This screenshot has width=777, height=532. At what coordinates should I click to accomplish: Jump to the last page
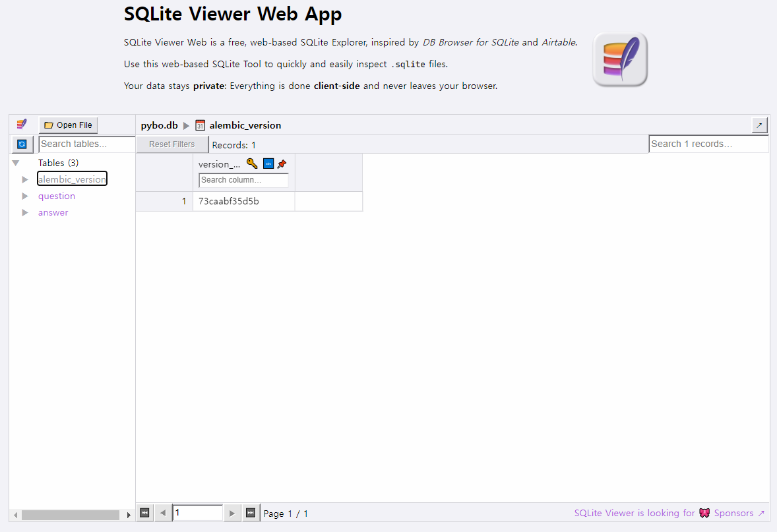point(251,513)
